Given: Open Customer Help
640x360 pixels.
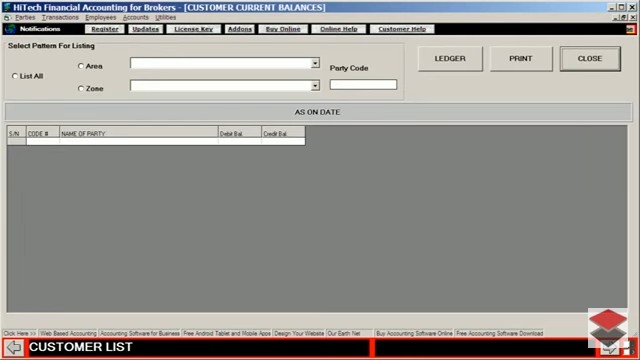Looking at the screenshot, I should coord(402,29).
